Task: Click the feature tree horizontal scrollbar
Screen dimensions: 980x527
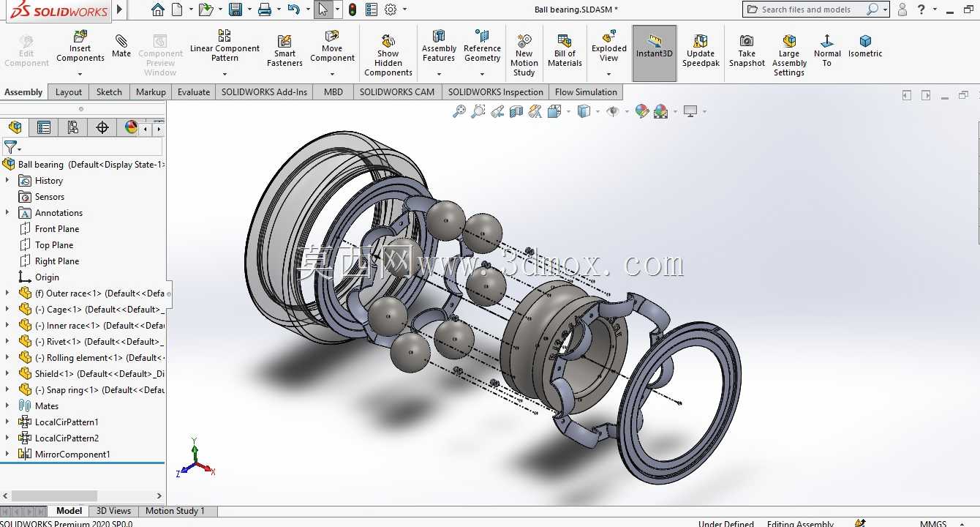Action: point(54,496)
